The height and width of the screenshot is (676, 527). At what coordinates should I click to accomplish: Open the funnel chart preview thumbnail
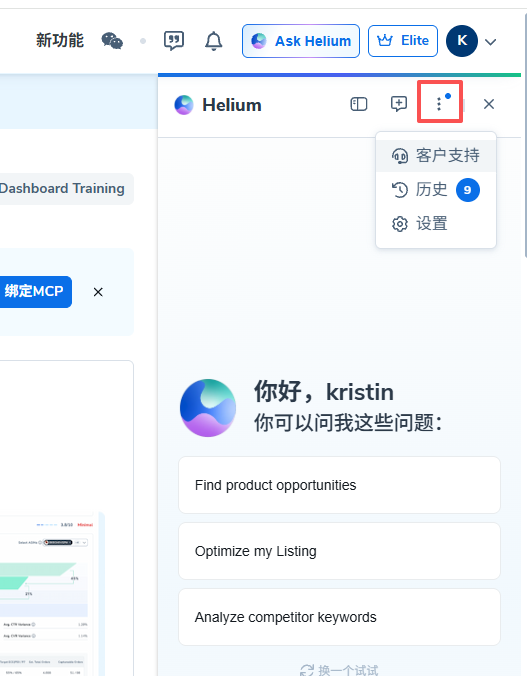(x=47, y=595)
